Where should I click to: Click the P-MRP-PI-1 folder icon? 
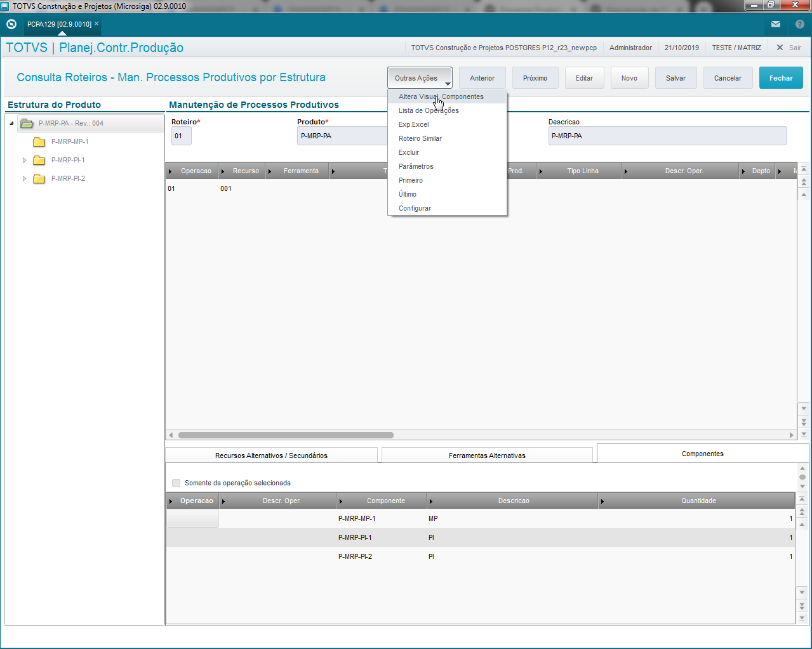pyautogui.click(x=39, y=160)
